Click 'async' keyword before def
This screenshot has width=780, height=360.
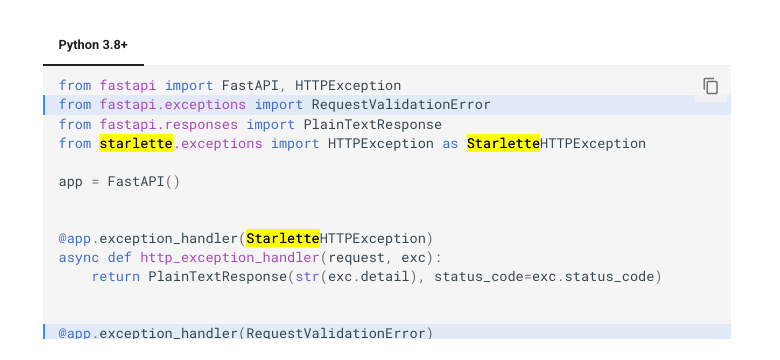[x=79, y=258]
